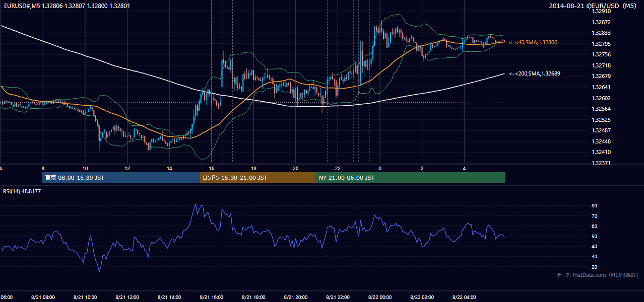The height and width of the screenshot is (302, 644).
Task: Click price axis value 1.32371
Action: point(602,163)
